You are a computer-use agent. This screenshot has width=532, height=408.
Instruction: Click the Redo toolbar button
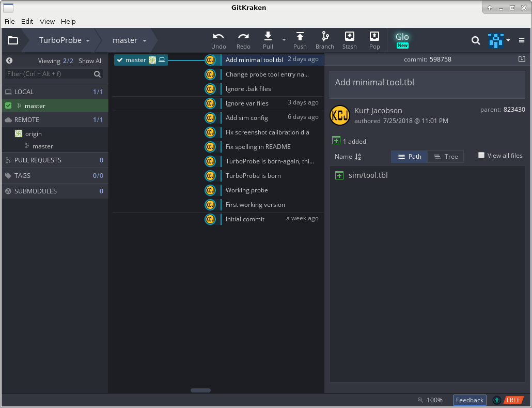pyautogui.click(x=243, y=40)
